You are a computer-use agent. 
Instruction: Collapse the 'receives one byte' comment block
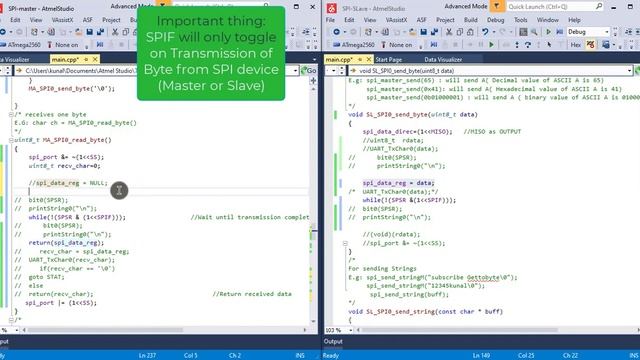coord(11,115)
